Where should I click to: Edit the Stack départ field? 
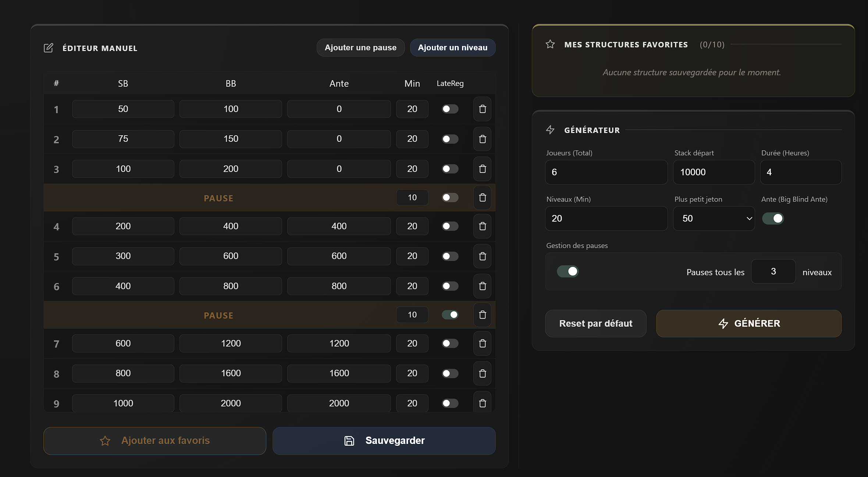click(x=714, y=172)
